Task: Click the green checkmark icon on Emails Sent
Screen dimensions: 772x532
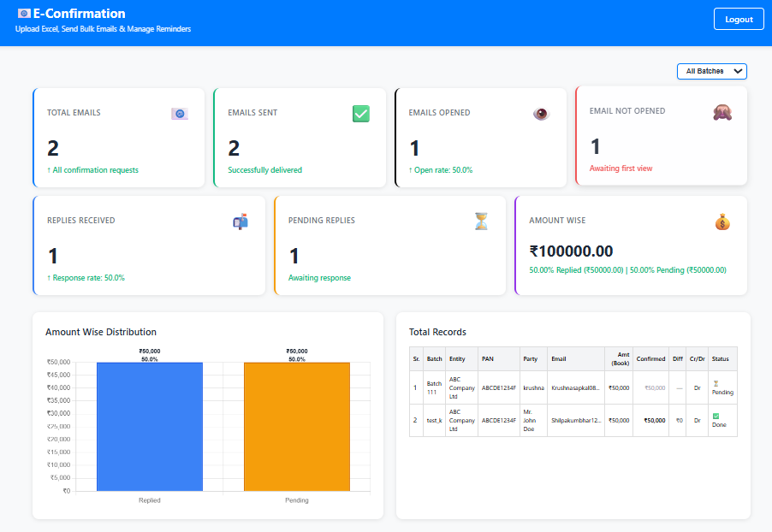Action: [x=360, y=114]
